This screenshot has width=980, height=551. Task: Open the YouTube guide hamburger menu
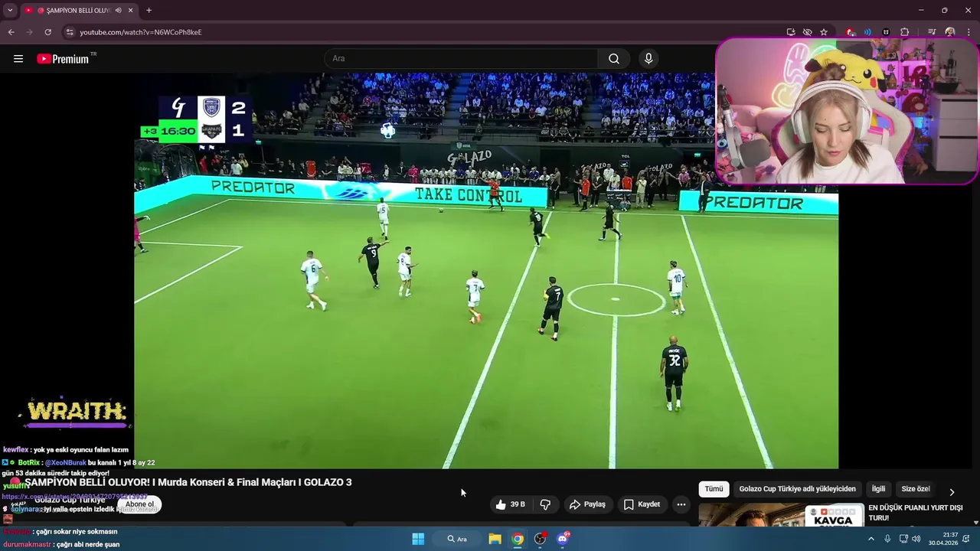[x=18, y=59]
